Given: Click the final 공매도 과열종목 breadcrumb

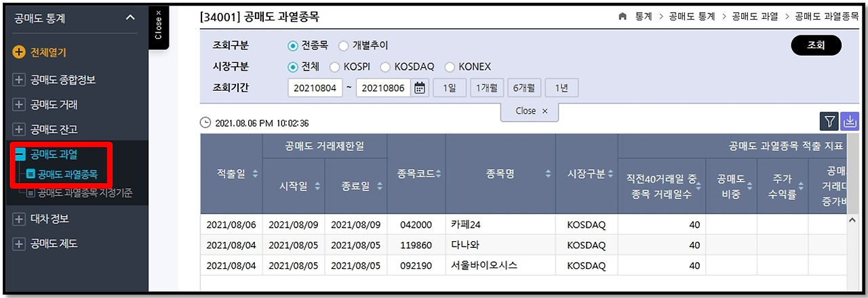Looking at the screenshot, I should coord(827,16).
